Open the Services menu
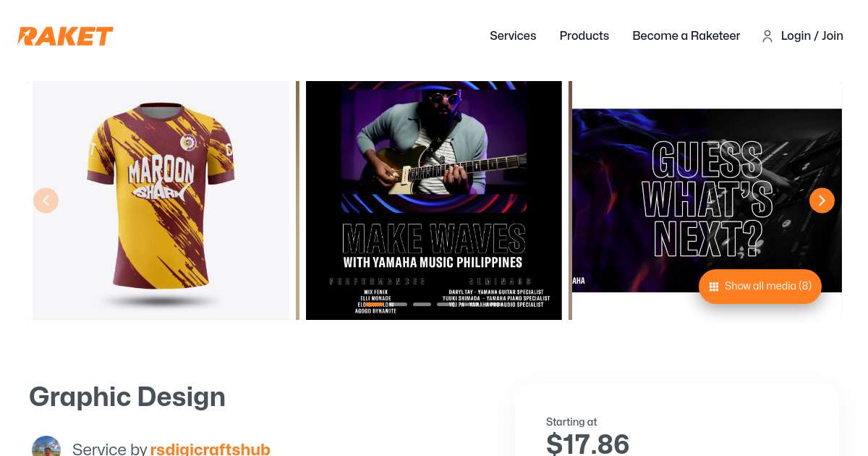Image resolution: width=868 pixels, height=456 pixels. click(x=513, y=35)
